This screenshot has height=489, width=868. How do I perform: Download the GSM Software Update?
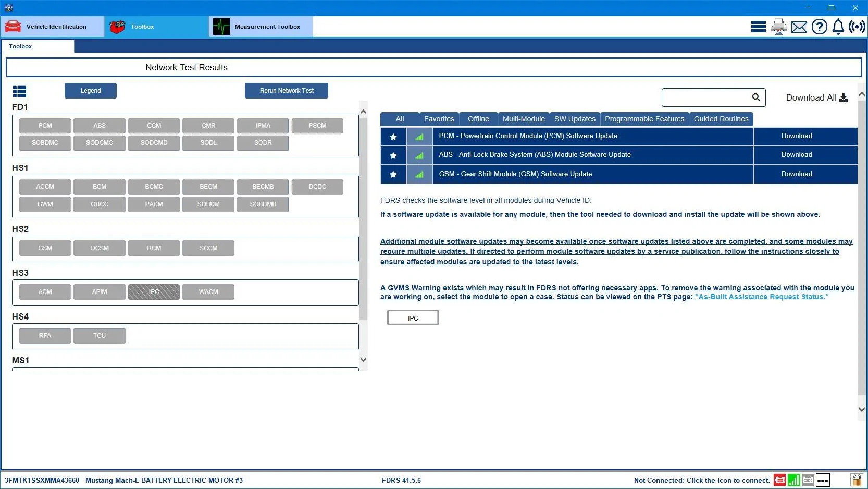[x=805, y=174]
